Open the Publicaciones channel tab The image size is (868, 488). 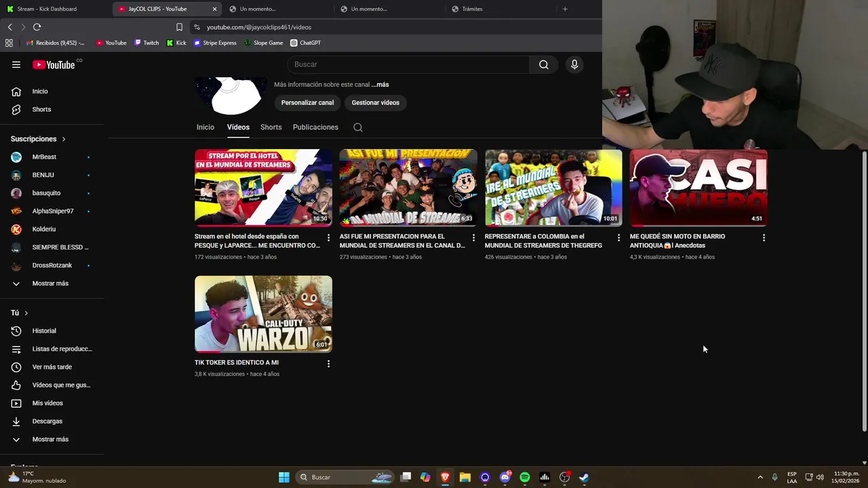pos(315,127)
